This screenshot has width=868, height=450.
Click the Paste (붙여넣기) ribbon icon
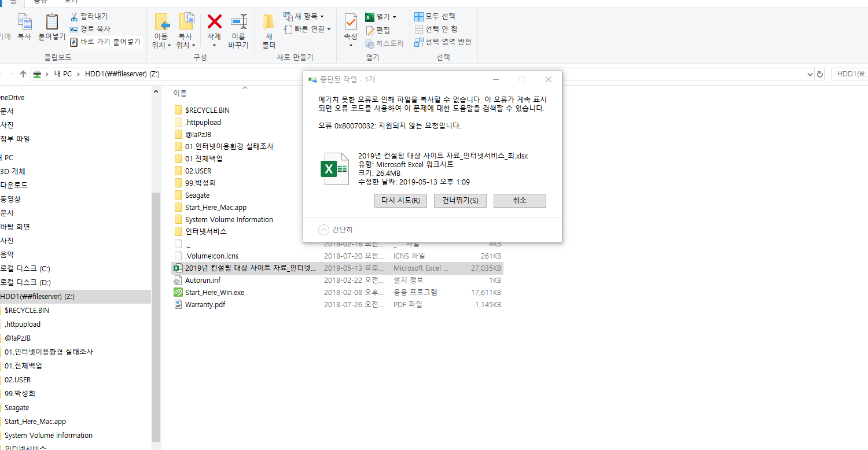(x=52, y=27)
